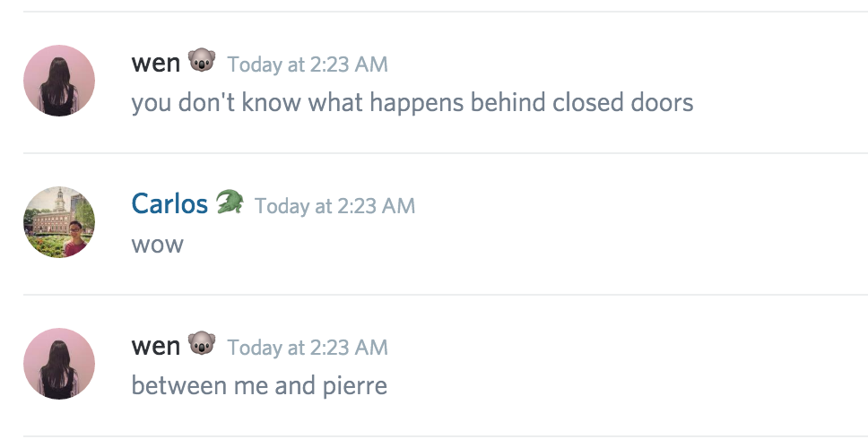The image size is (868, 439).
Task: Open the Carlos username link
Action: (169, 204)
